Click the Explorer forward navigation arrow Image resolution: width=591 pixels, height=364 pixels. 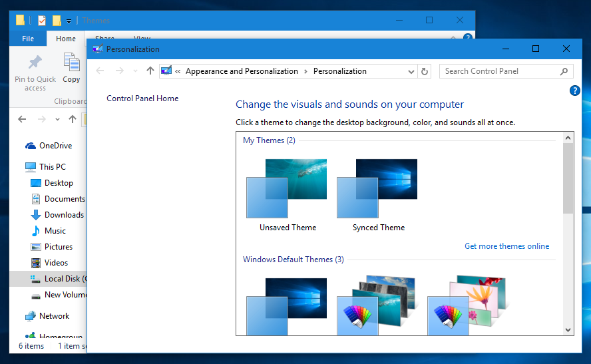point(41,120)
